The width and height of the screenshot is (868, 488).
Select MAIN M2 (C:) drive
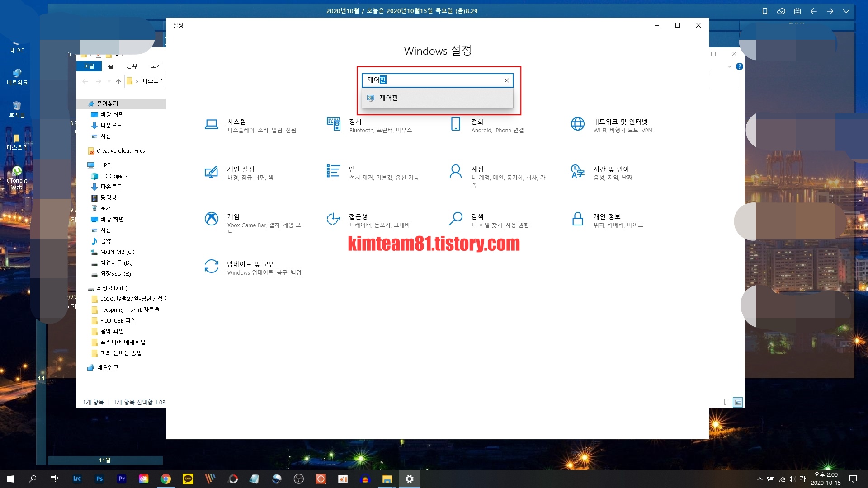(117, 252)
